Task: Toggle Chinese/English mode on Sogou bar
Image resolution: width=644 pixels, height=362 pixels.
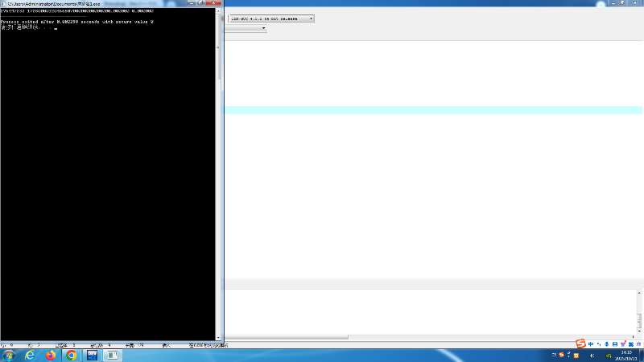Action: (591, 344)
